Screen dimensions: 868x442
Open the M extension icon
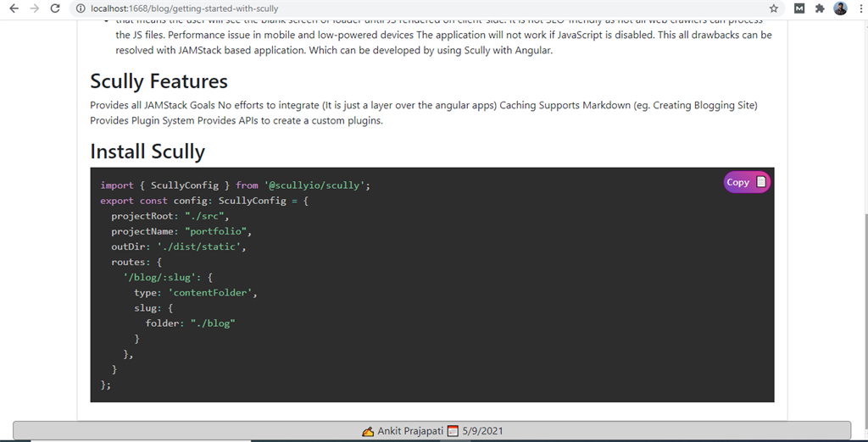(x=799, y=8)
